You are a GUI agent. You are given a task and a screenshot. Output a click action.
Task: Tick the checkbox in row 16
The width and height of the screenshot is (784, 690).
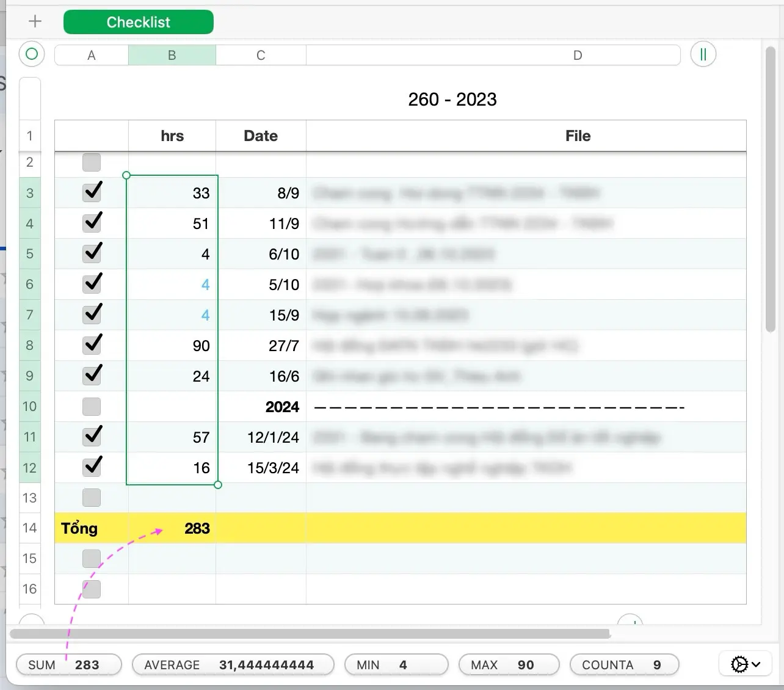click(x=92, y=589)
